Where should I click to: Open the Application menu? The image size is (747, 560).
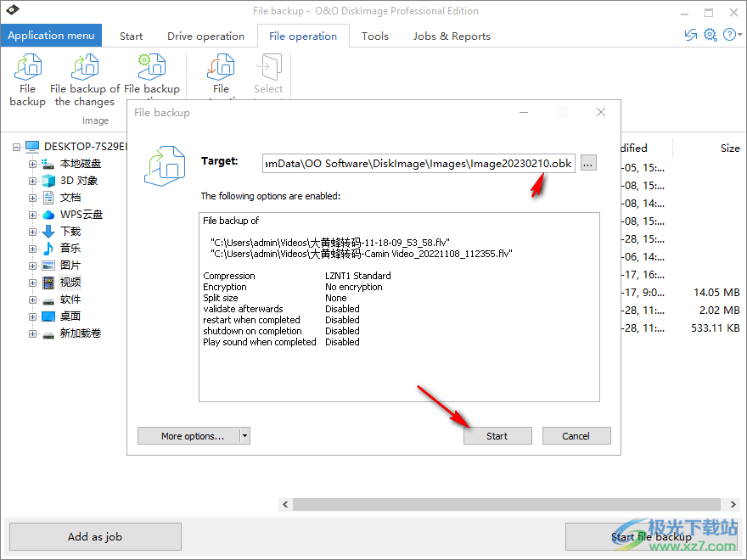(x=51, y=36)
